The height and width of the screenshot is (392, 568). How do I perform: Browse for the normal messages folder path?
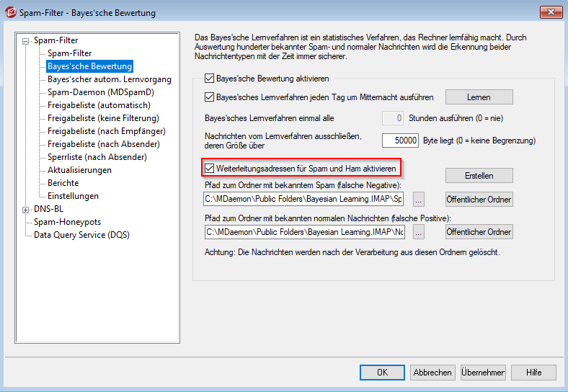tap(419, 232)
